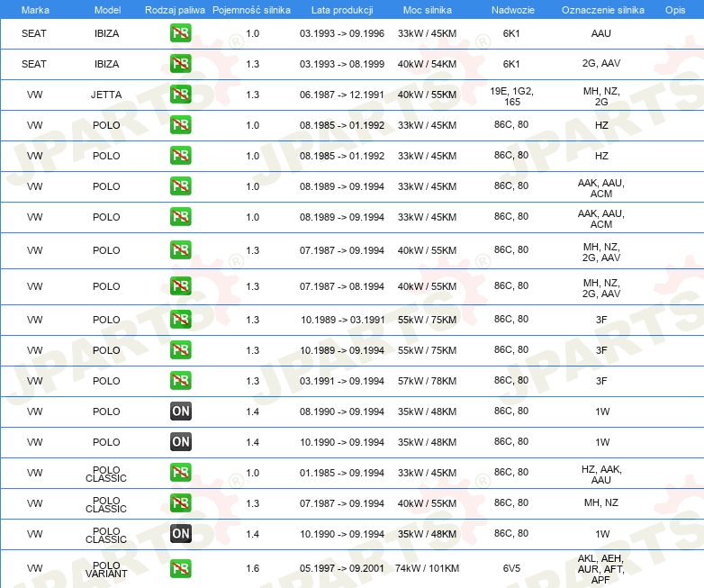Select the JETTA model cell
This screenshot has width=704, height=588.
click(106, 95)
